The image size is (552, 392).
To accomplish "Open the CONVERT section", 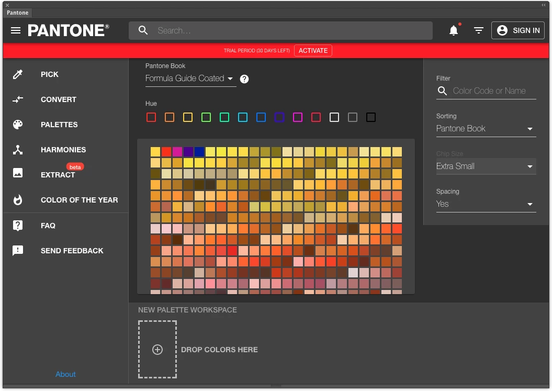I will [x=59, y=99].
